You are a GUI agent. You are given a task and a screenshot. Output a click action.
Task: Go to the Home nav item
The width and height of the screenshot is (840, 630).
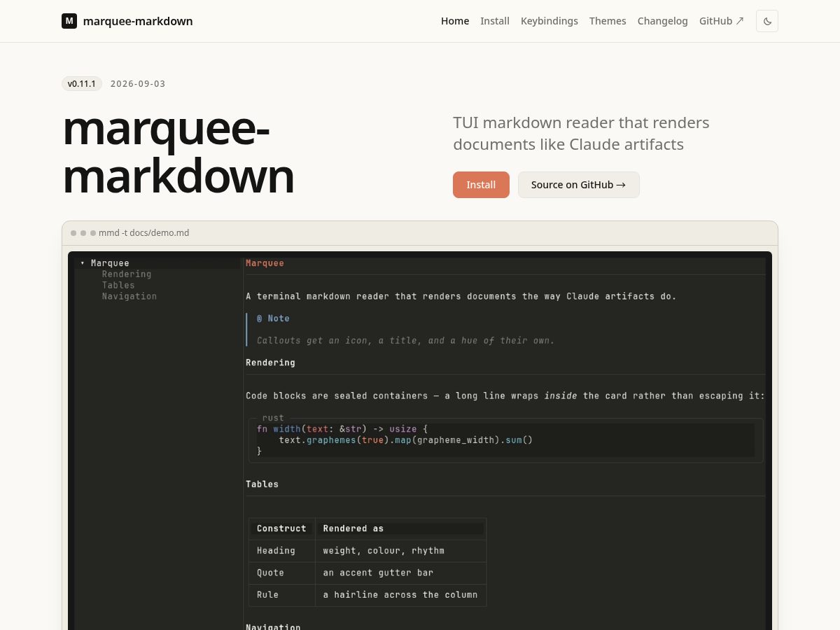[x=455, y=21]
